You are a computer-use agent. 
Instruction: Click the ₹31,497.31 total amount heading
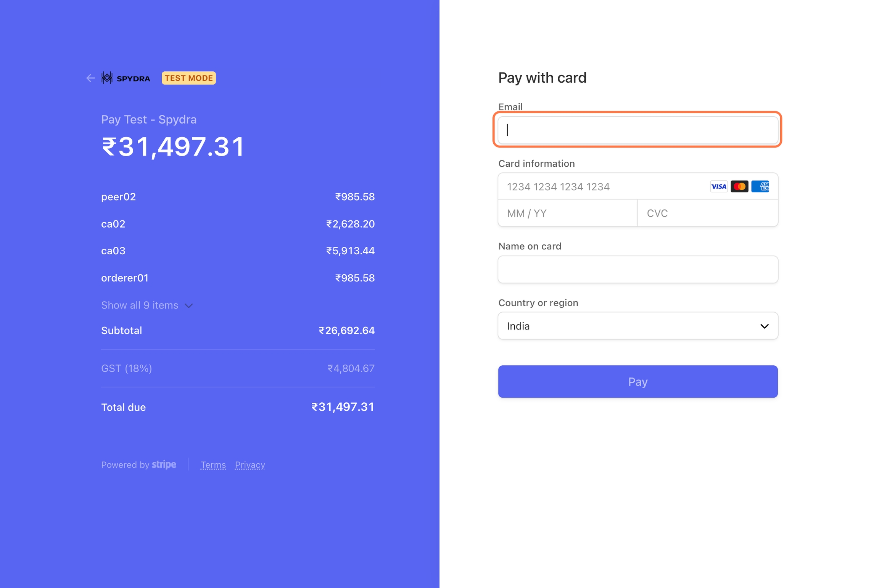point(173,146)
